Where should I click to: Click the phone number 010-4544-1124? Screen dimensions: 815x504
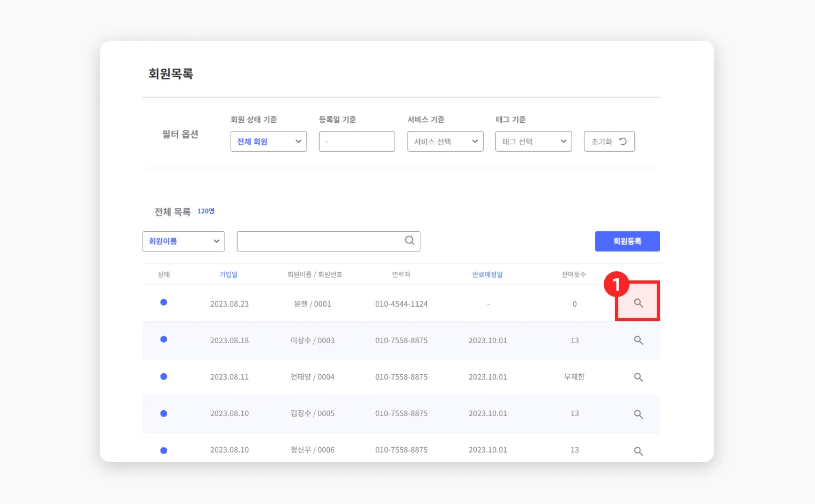pos(402,304)
